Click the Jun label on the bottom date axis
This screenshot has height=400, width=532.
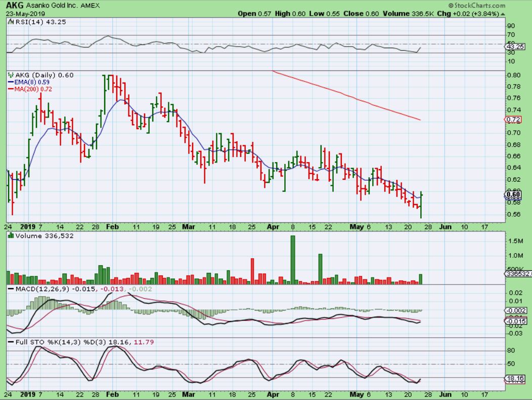[445, 393]
